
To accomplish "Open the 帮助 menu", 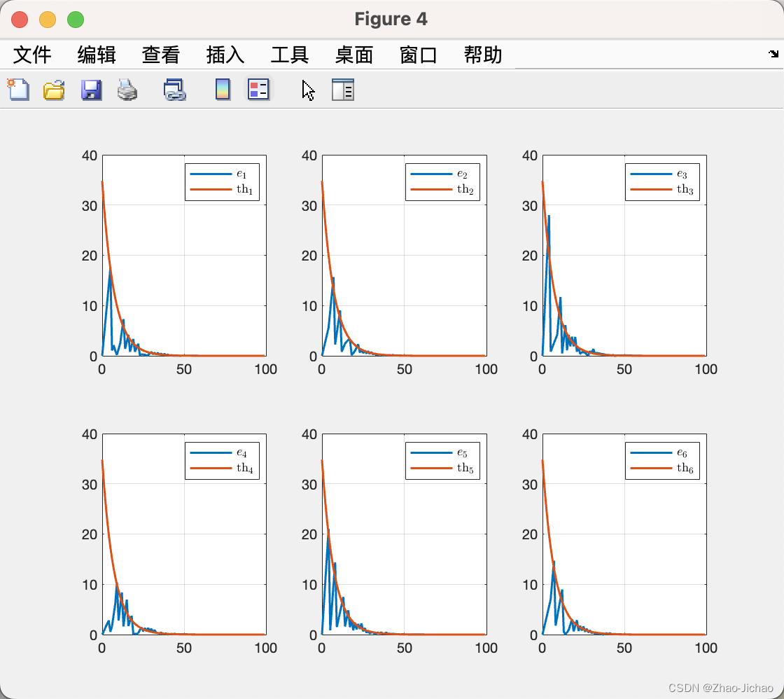I will 483,55.
